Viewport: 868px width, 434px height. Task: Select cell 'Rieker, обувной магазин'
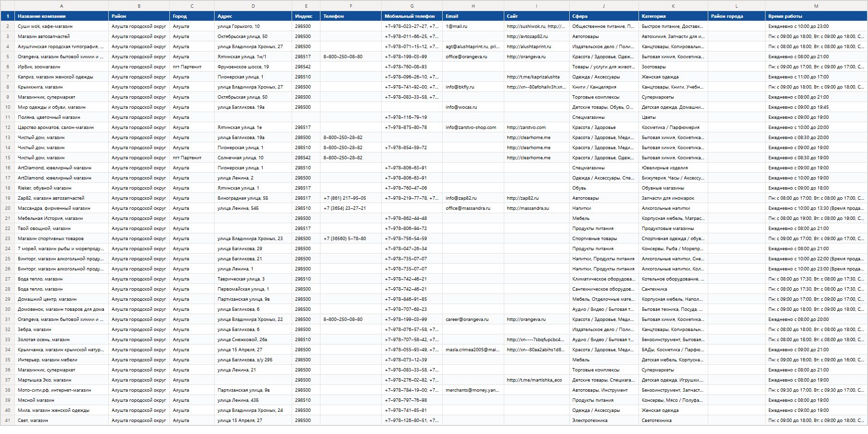62,188
